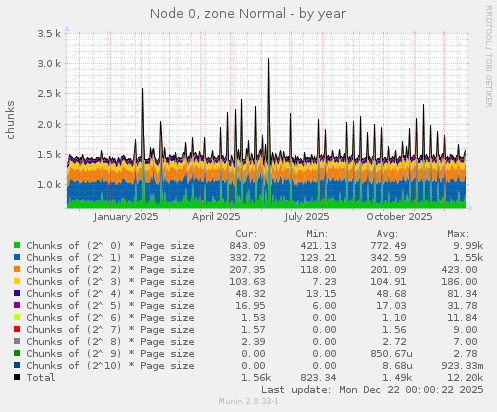Screen dimensions: 497x412
Task: Click the '3.5 k' y-axis value
Action: 49,33
